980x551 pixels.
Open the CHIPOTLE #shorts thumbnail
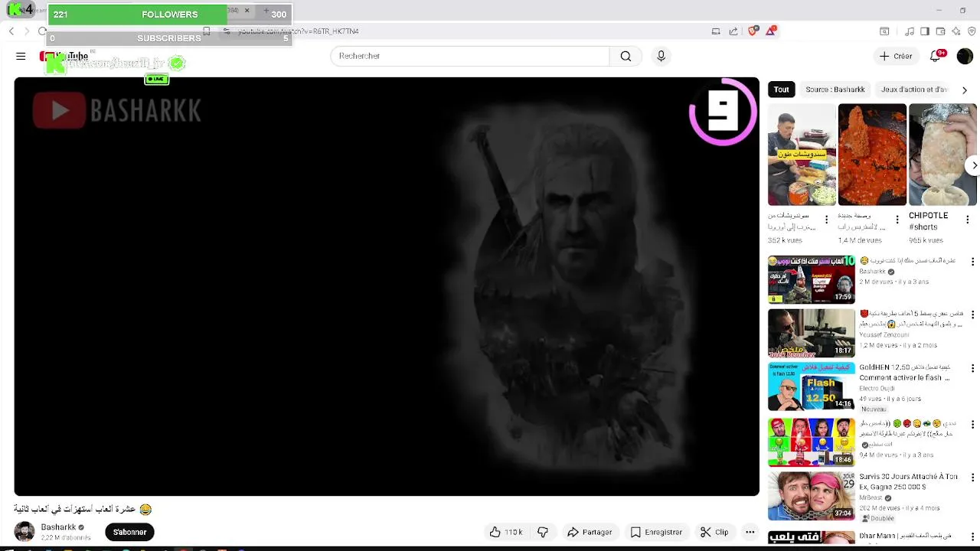tap(942, 155)
